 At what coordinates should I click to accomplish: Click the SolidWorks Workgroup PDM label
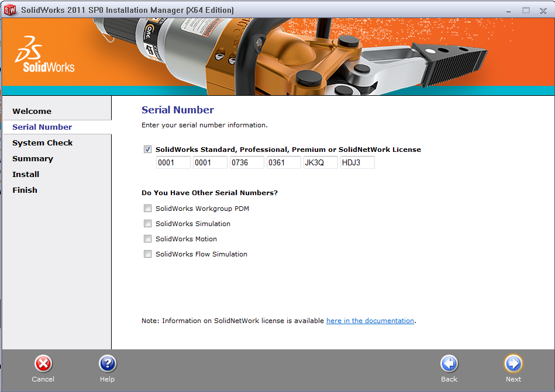202,209
